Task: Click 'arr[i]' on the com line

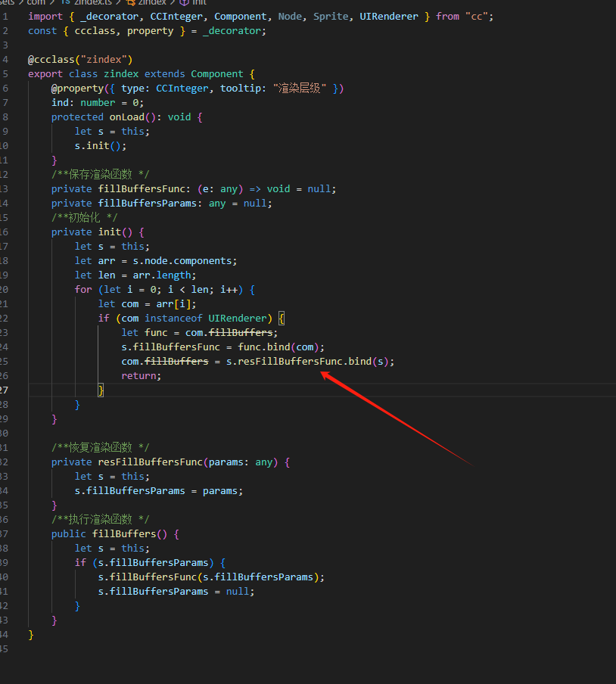Action: click(x=173, y=304)
